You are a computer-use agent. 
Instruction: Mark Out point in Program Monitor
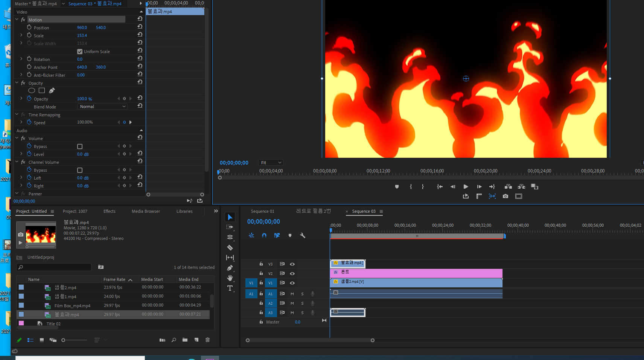(x=423, y=186)
